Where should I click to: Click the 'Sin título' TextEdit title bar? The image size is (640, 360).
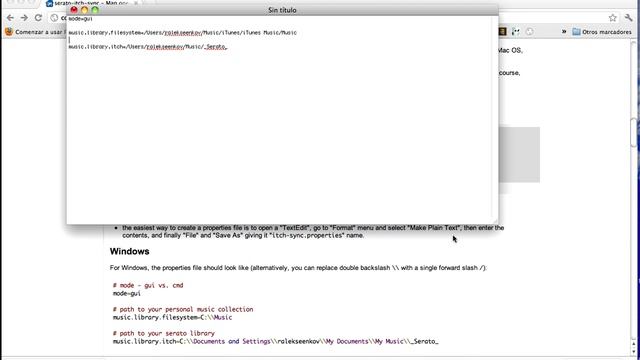coord(282,10)
